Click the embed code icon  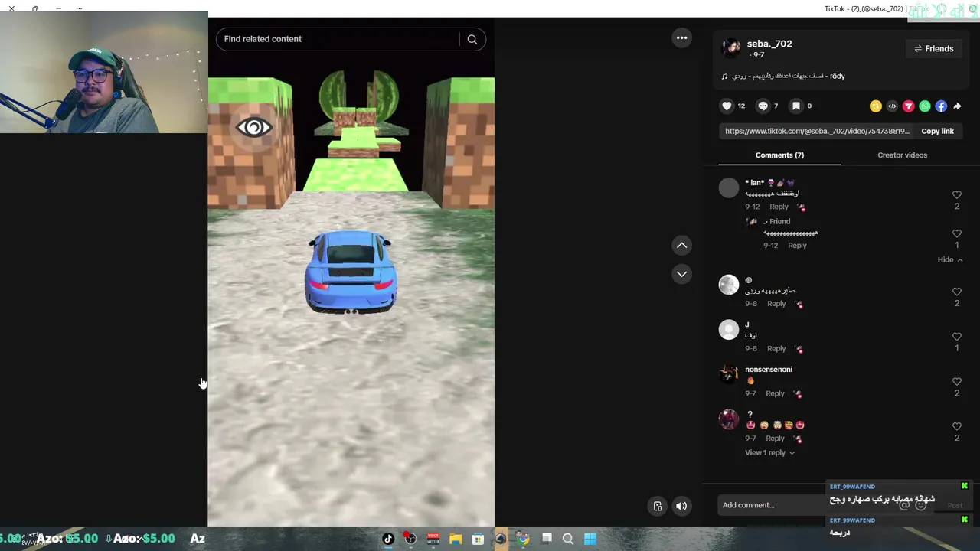(x=892, y=106)
